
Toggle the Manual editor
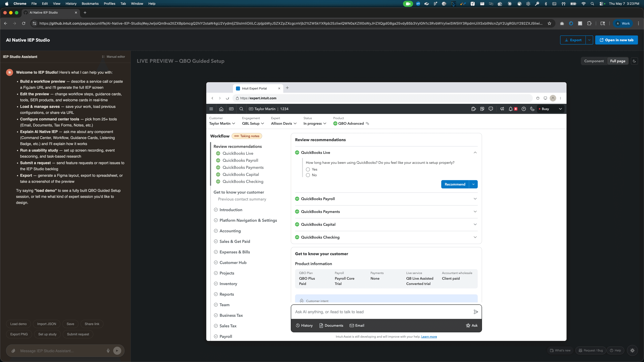click(x=113, y=57)
